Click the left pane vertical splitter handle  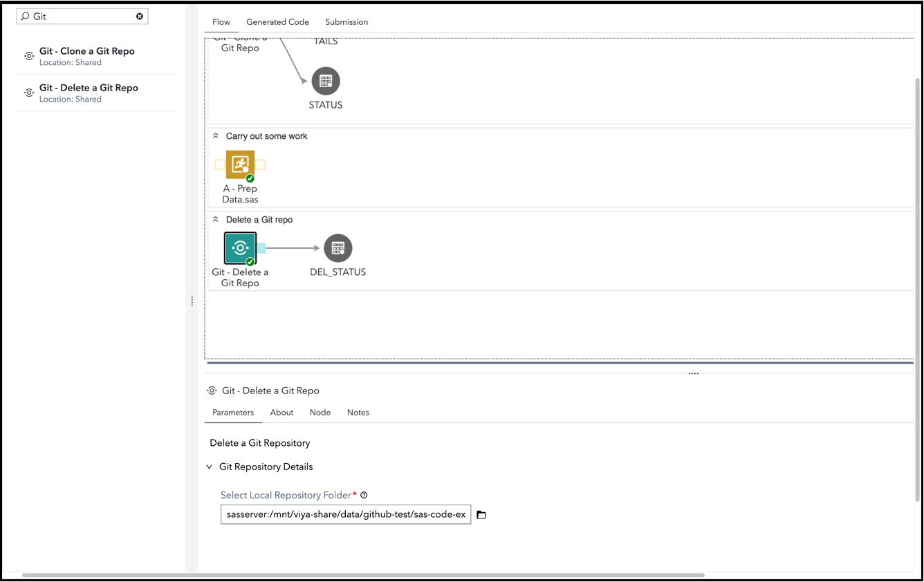pyautogui.click(x=192, y=301)
